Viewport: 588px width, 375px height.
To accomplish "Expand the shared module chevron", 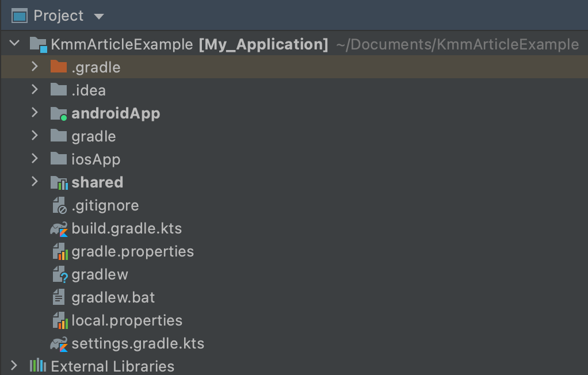I will click(x=35, y=182).
